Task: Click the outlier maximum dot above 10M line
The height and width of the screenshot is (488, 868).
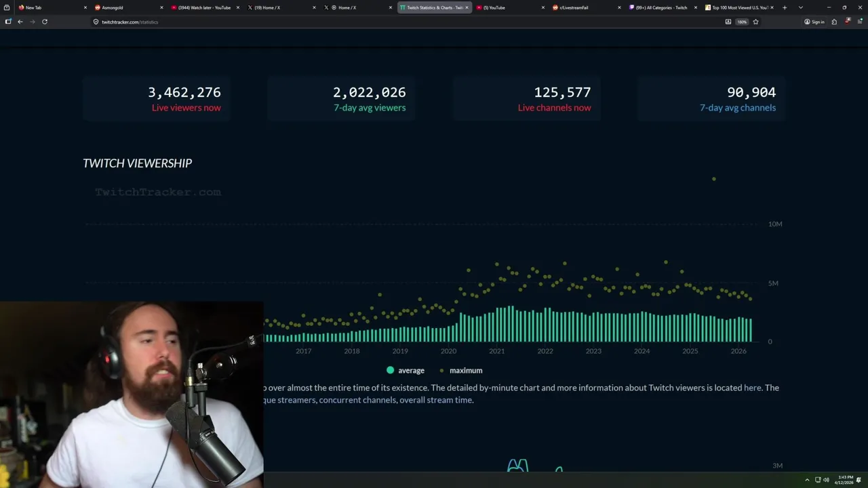Action: 714,179
